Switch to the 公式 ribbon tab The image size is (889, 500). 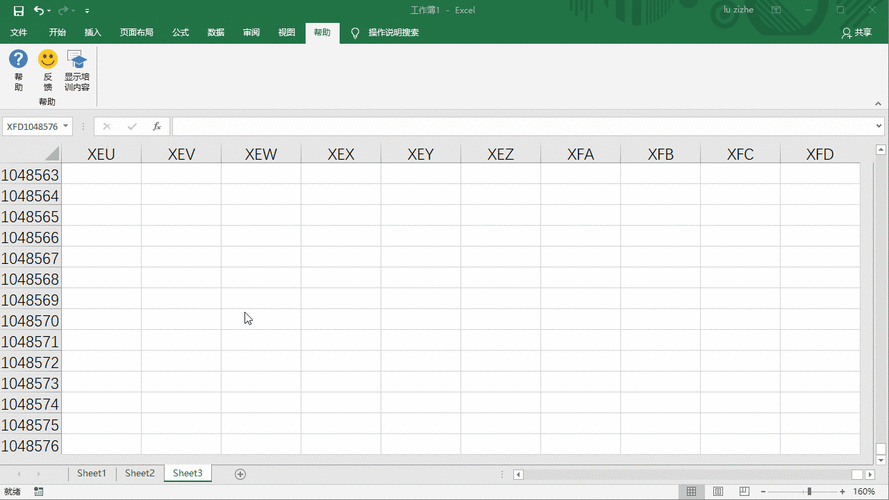pos(180,32)
